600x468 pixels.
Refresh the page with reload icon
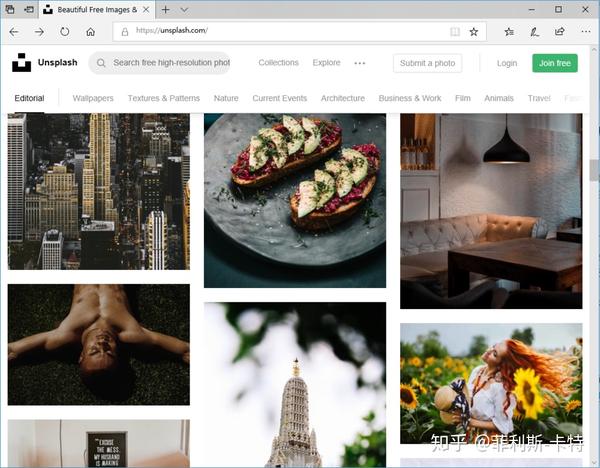pyautogui.click(x=65, y=32)
